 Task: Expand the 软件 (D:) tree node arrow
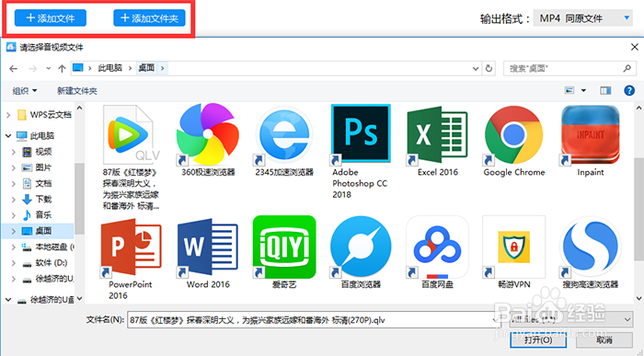(13, 263)
